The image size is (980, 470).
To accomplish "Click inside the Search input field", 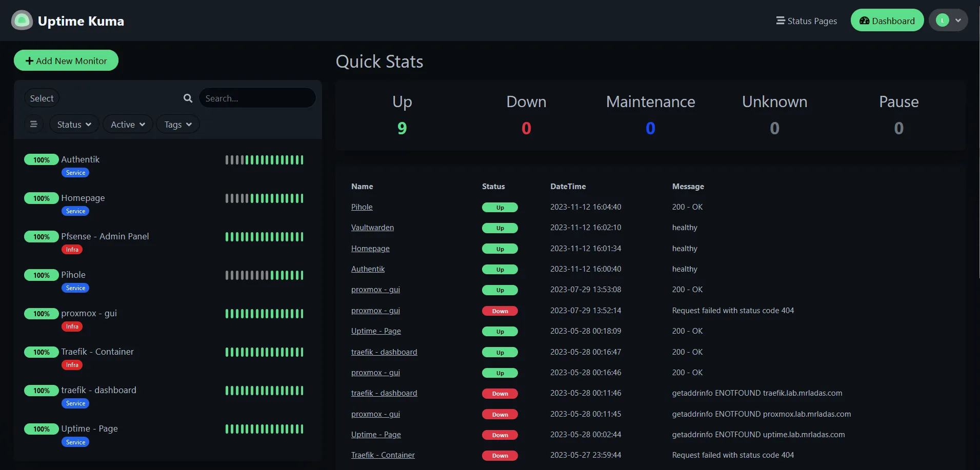I will tap(256, 98).
